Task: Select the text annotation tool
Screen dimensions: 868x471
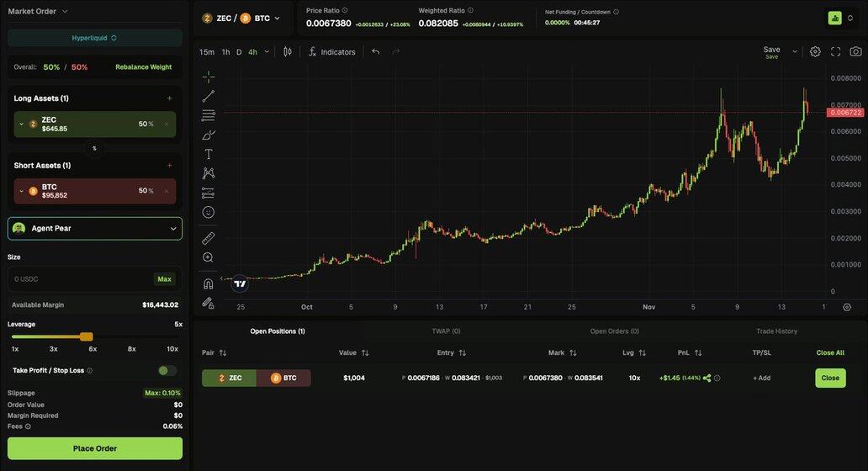Action: click(x=208, y=154)
